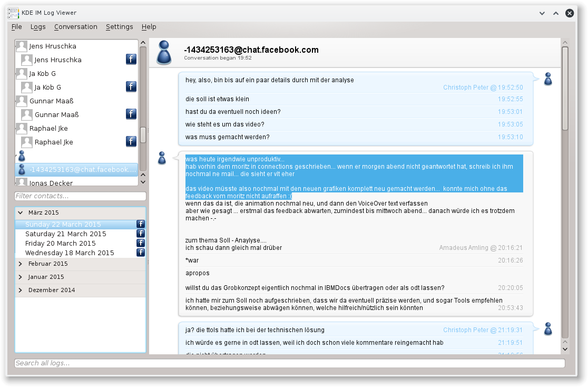This screenshot has width=588, height=387.
Task: Click the avatar of top-level Gunnar Maaß contact
Action: 22,101
